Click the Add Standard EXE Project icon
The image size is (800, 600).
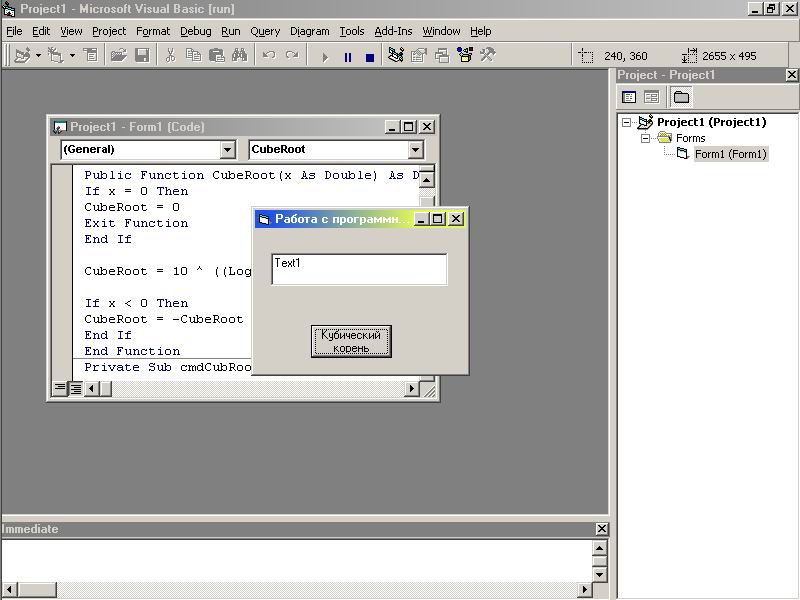[x=22, y=55]
